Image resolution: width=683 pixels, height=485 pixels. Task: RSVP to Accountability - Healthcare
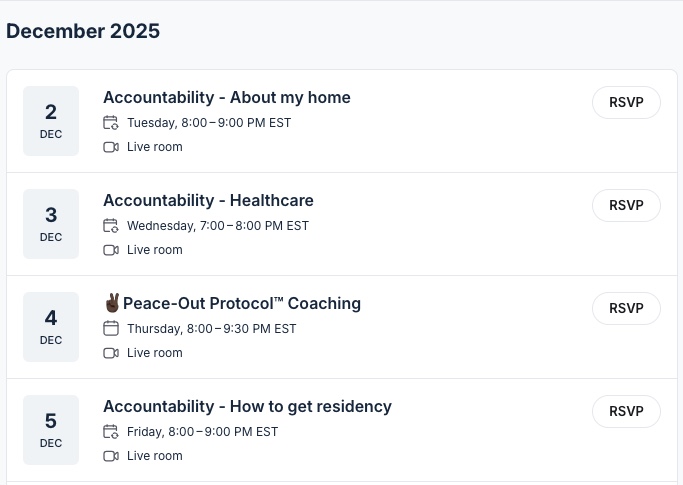click(x=626, y=205)
